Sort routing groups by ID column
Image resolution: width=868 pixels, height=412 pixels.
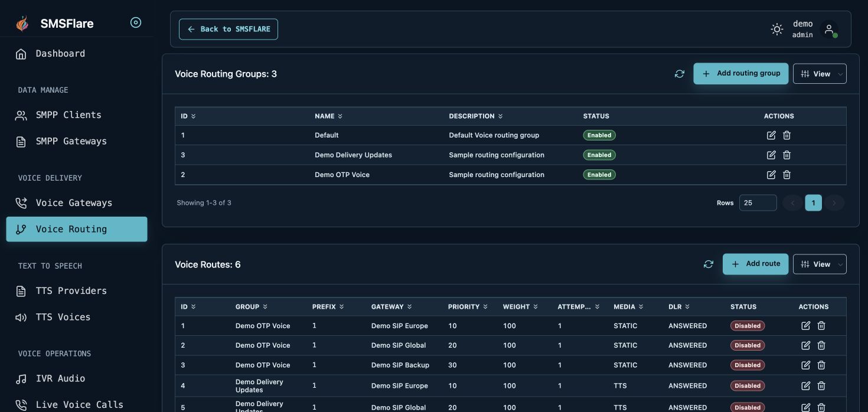tap(188, 116)
